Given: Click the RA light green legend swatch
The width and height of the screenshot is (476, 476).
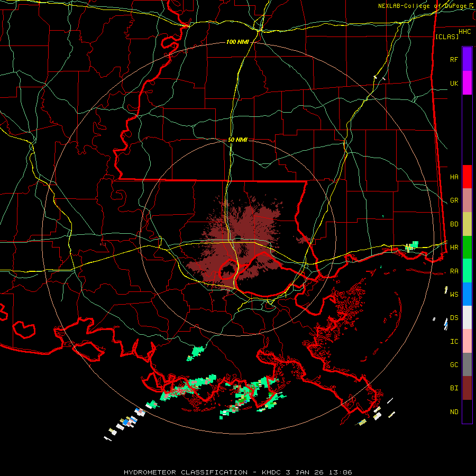Looking at the screenshot, I should [467, 271].
